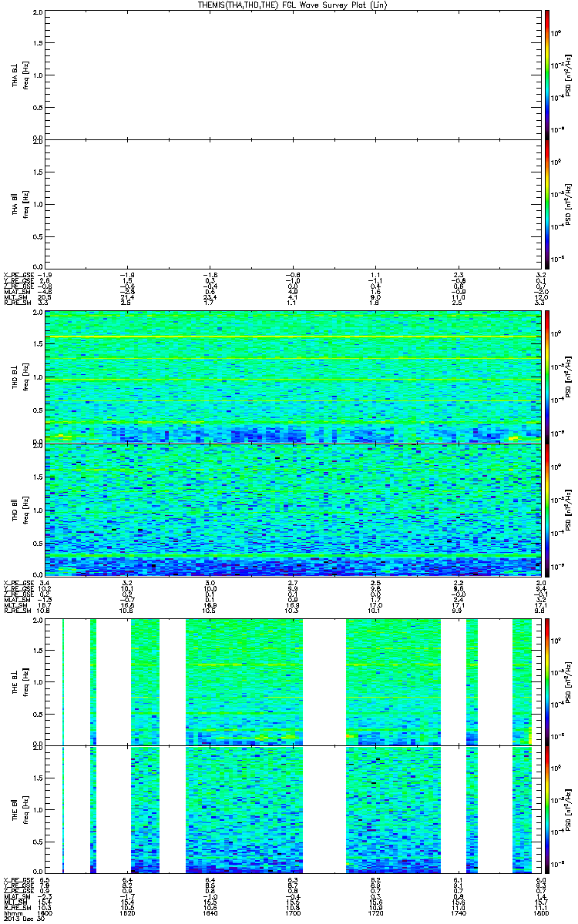The width and height of the screenshot is (578, 924).
Task: Click the THA B-perpendicular freq [Hz] axis label
Action: point(25,75)
